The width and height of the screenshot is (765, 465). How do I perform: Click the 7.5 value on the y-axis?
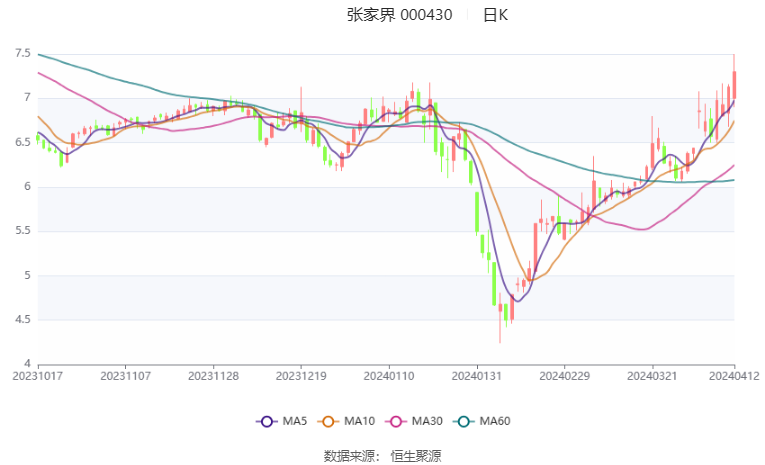[20, 53]
